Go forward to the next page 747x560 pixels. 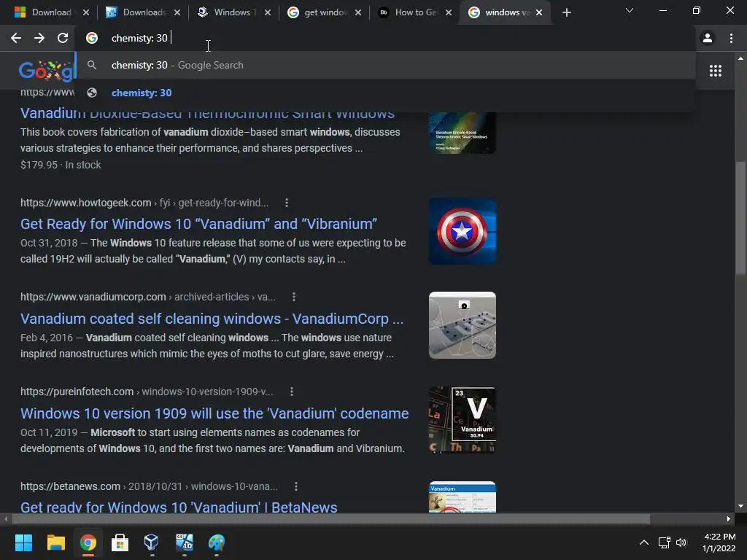pos(39,38)
